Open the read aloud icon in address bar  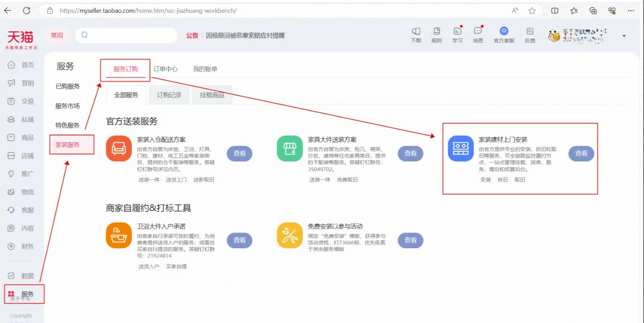coord(515,11)
